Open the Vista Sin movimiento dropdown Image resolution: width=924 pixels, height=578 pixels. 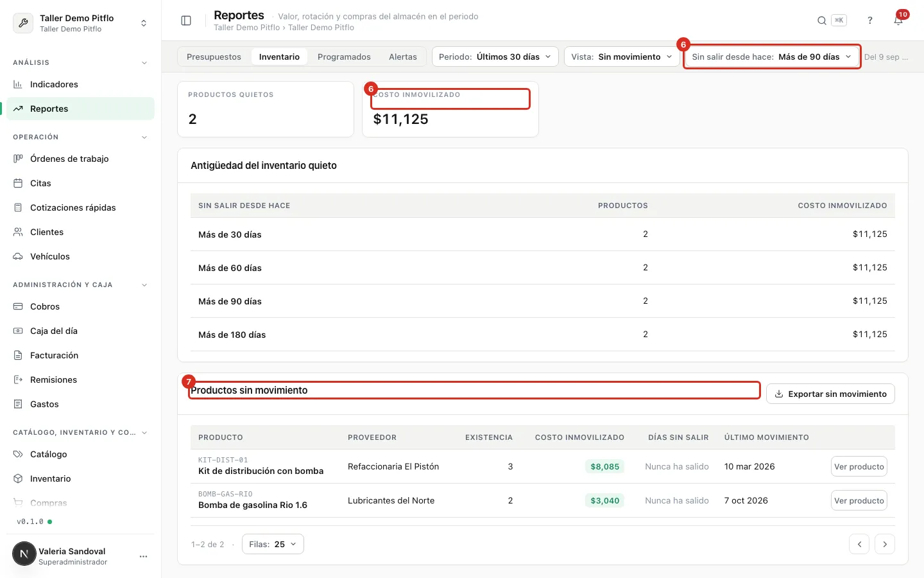click(622, 57)
